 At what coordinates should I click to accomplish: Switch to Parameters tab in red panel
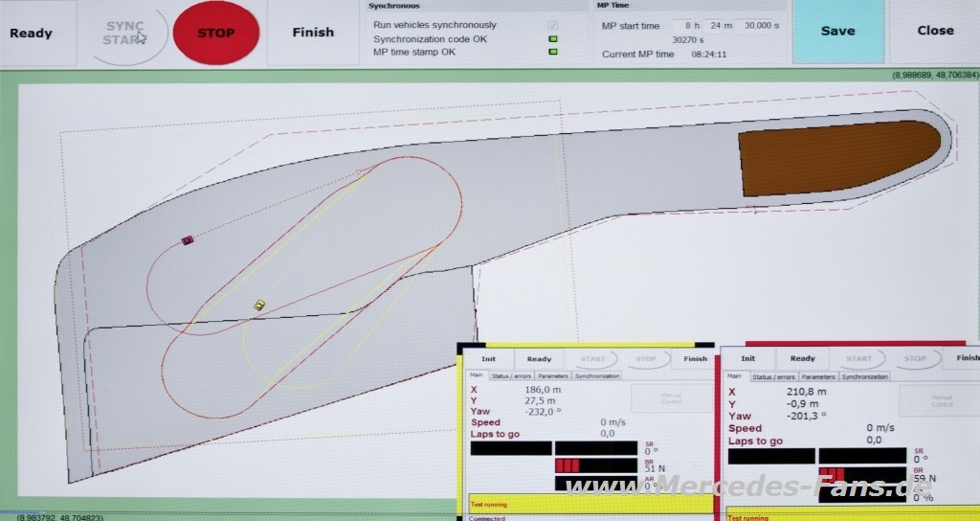818,376
